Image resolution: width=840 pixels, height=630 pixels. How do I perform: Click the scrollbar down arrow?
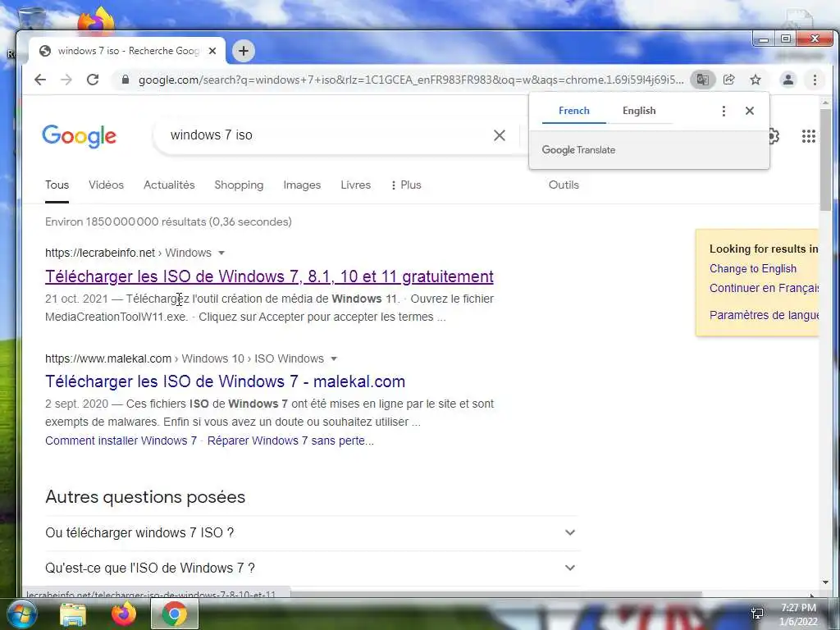coord(825,582)
